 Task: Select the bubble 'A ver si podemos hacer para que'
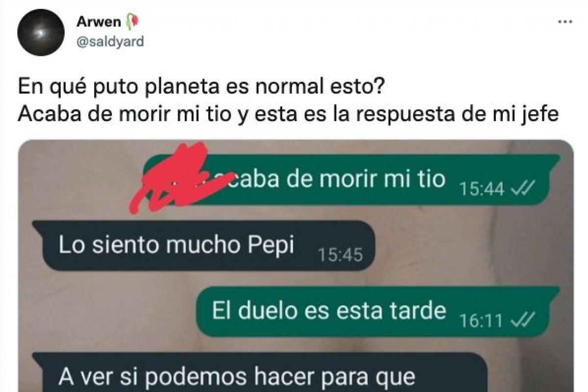point(260,372)
